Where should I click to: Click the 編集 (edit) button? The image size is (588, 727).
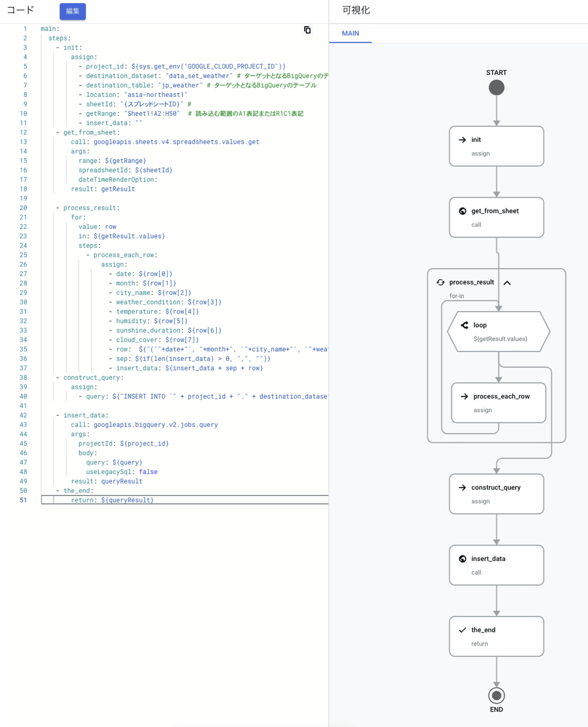coord(72,11)
